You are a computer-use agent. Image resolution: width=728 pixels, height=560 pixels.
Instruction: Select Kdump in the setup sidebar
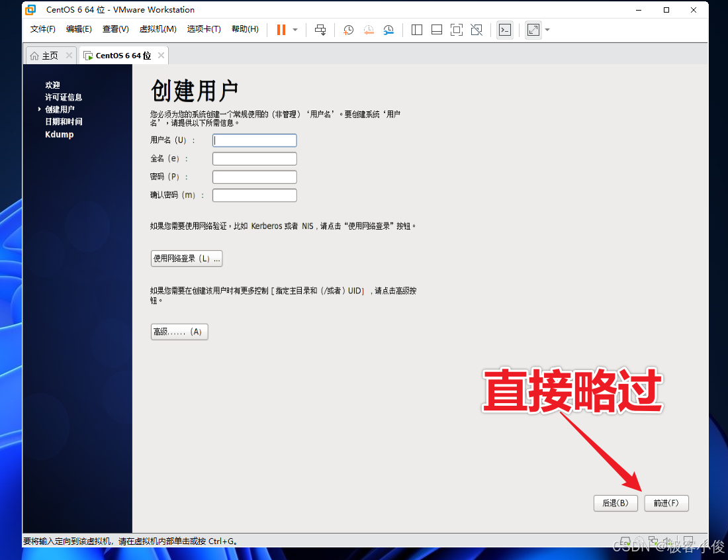click(60, 134)
